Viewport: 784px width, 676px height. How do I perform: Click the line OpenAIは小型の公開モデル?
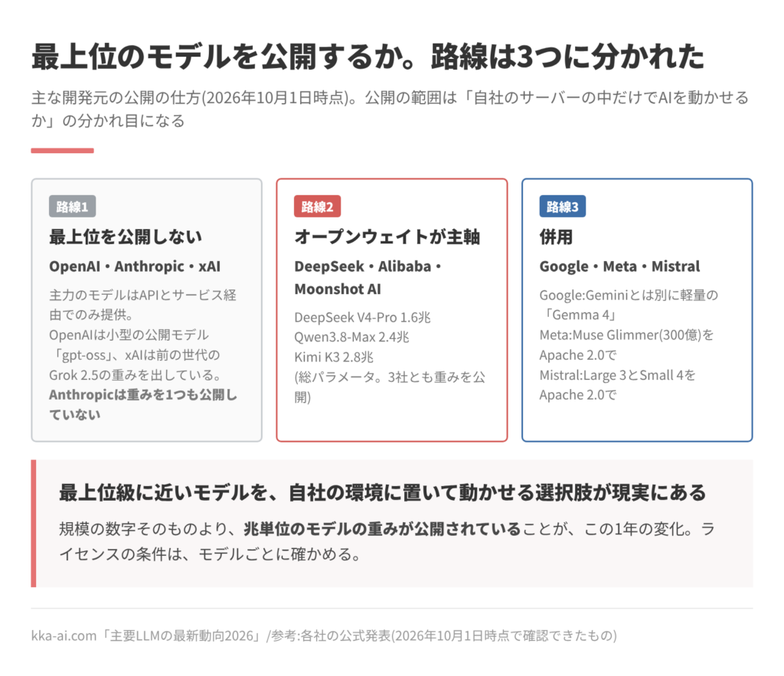click(129, 335)
